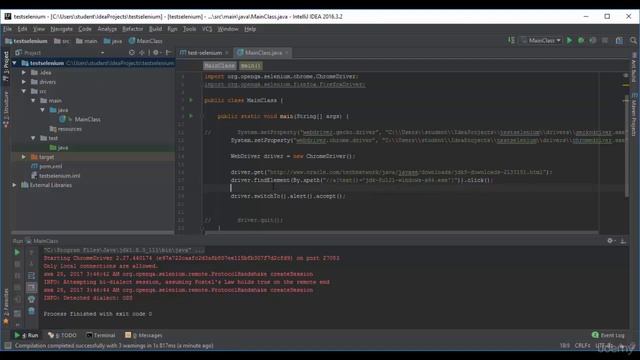The height and width of the screenshot is (360, 640).
Task: Toggle soft-wrap in Run console
Action: pos(31,276)
